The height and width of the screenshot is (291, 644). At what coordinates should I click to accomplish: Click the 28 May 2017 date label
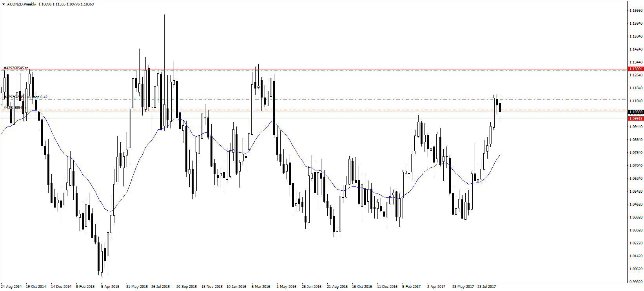tap(463, 287)
